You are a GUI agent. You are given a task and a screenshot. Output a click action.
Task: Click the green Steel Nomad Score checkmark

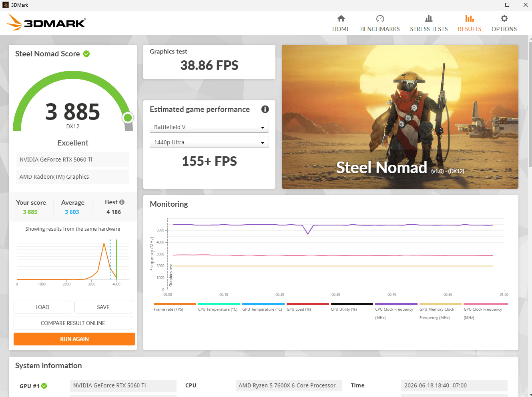tap(86, 54)
